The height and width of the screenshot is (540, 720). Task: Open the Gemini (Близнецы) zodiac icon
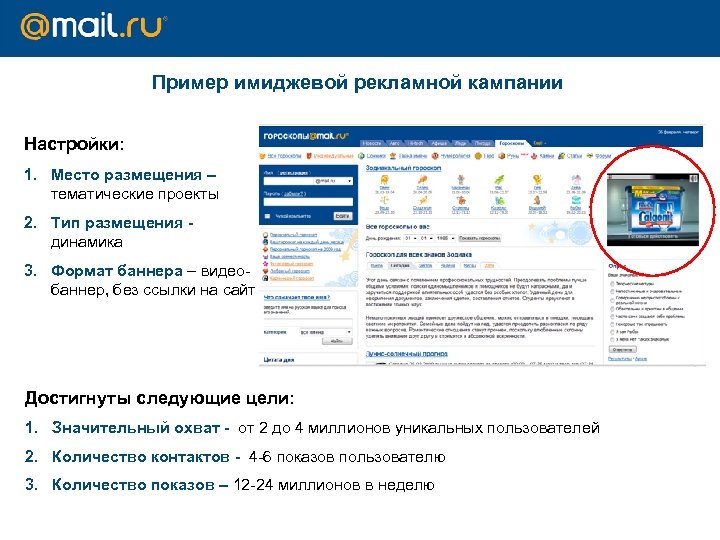tap(461, 180)
